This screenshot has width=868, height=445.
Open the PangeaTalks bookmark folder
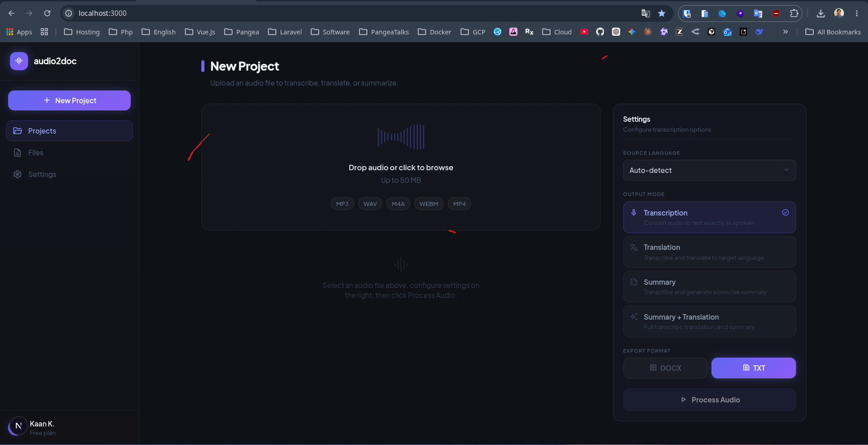[x=384, y=32]
